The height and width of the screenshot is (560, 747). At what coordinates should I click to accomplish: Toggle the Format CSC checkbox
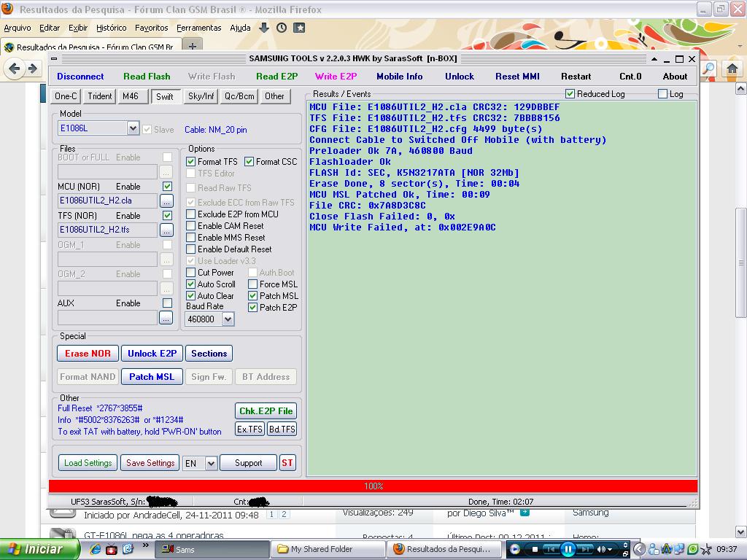coord(249,162)
